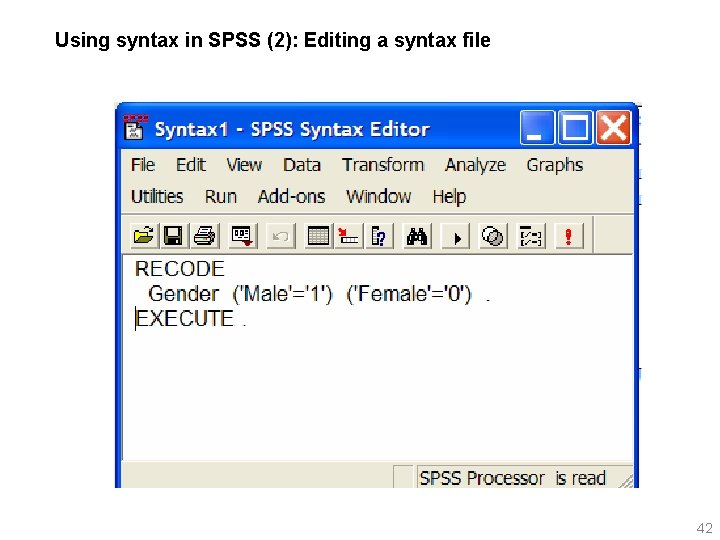The height and width of the screenshot is (540, 720).
Task: Click the Find binoculars icon
Action: pyautogui.click(x=417, y=236)
